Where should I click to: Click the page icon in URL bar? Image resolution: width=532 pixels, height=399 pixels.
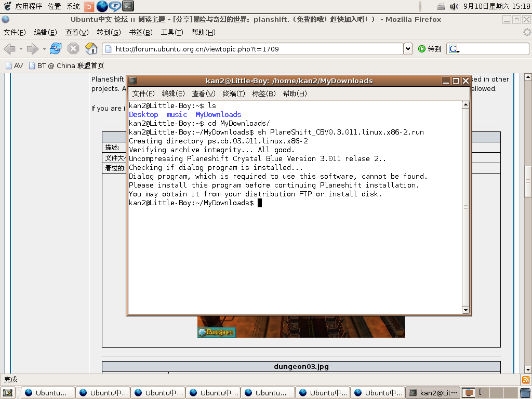coord(109,49)
